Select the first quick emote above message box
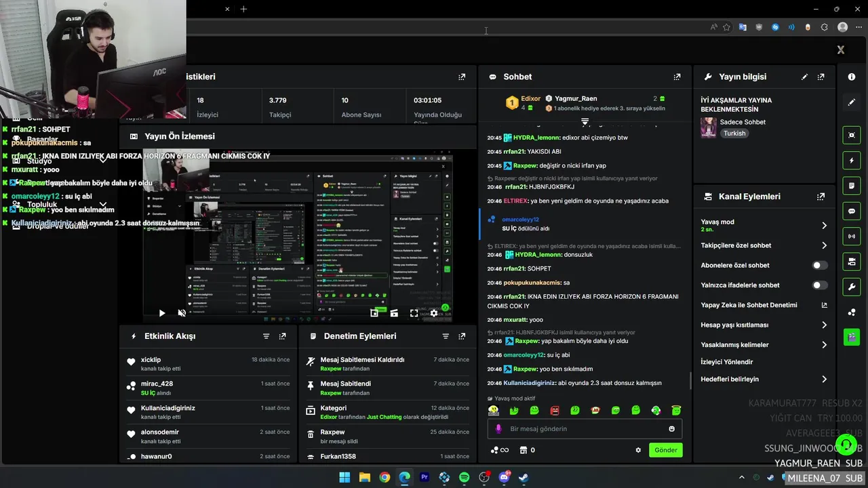Image resolution: width=868 pixels, height=488 pixels. [494, 411]
